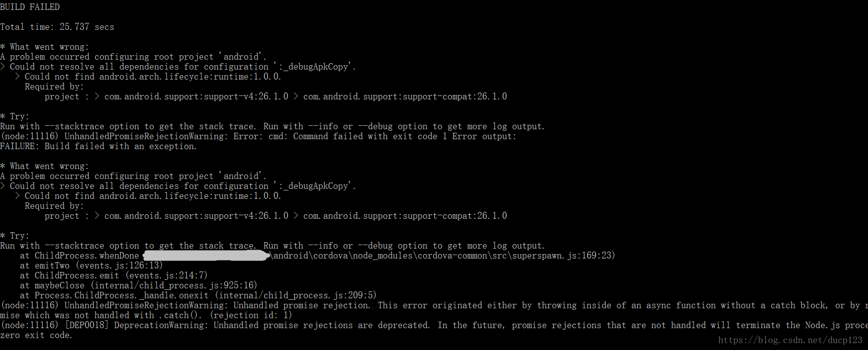Click the second 'What went wrong' line
This screenshot has width=868, height=350.
click(x=45, y=166)
